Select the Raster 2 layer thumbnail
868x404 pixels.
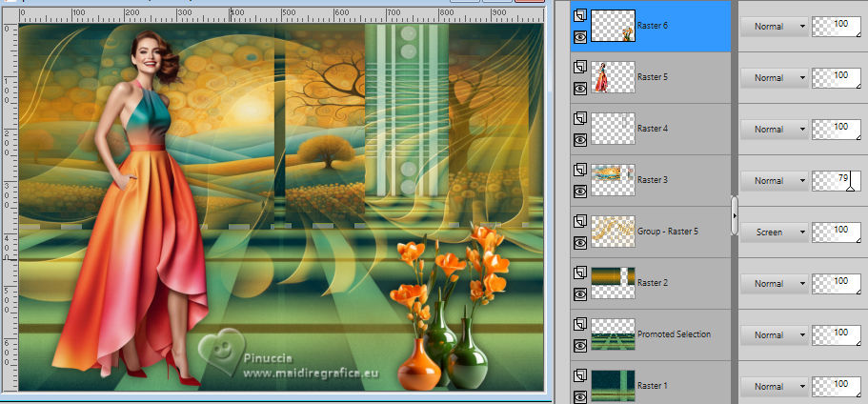point(613,283)
